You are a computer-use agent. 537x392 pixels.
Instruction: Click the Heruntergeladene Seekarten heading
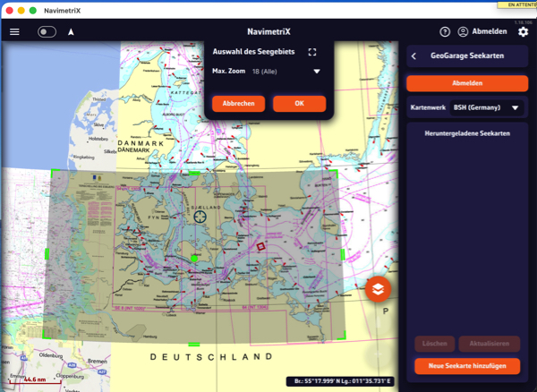tap(467, 133)
